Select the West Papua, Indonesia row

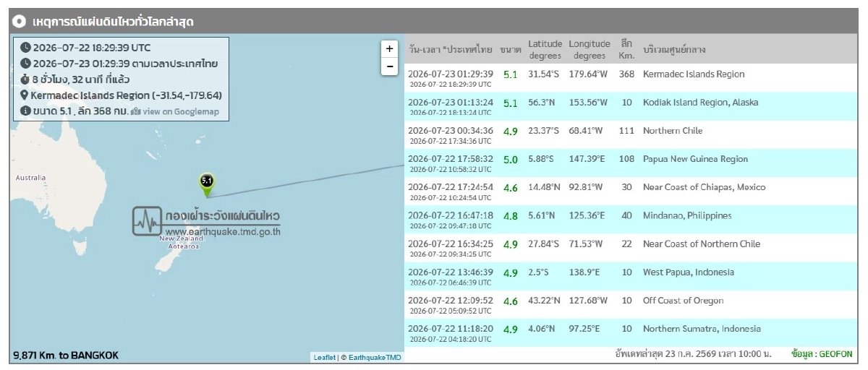point(631,276)
